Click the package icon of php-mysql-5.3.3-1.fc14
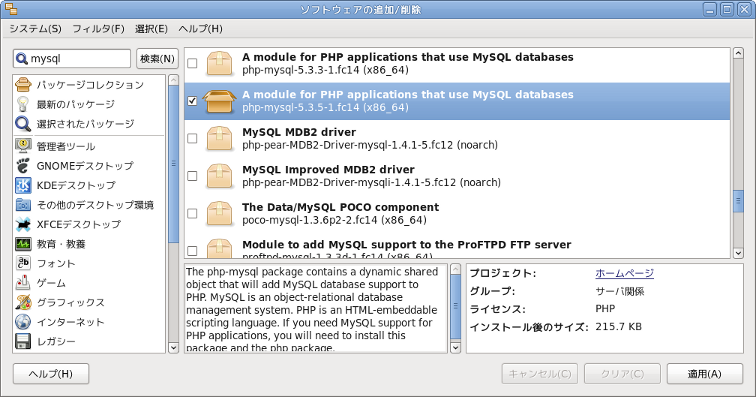756x397 pixels. [x=219, y=64]
